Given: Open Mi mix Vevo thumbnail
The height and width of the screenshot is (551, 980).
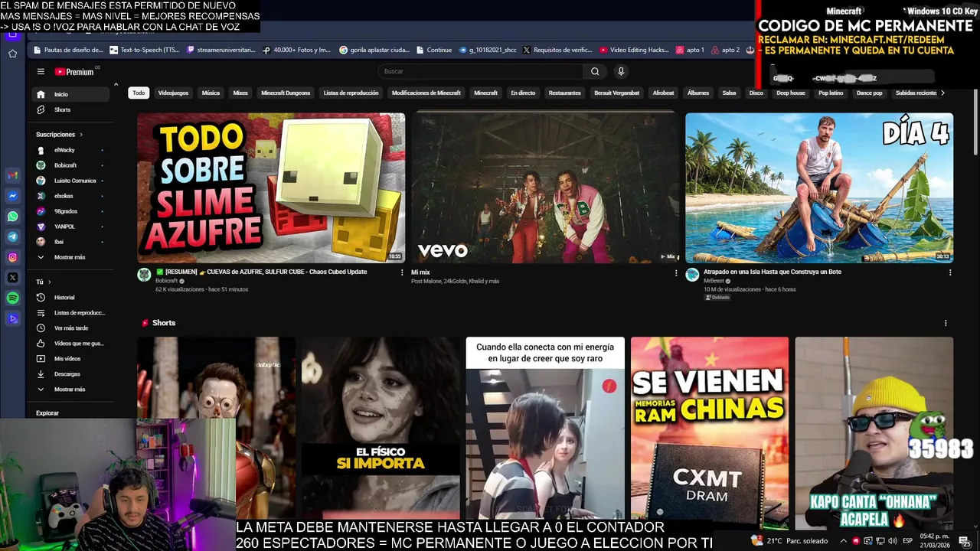Looking at the screenshot, I should pos(545,188).
